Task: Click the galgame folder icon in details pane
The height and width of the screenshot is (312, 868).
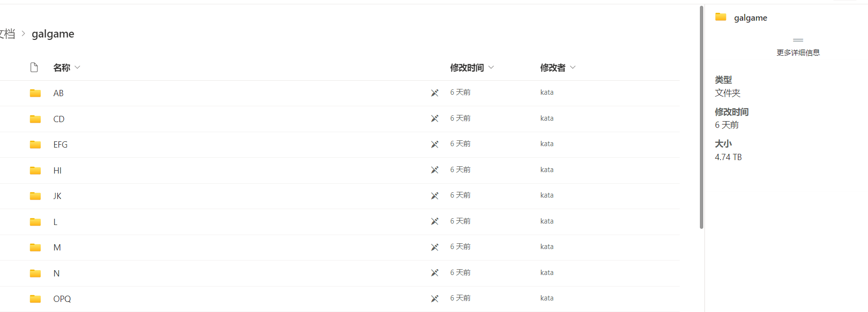Action: [721, 17]
